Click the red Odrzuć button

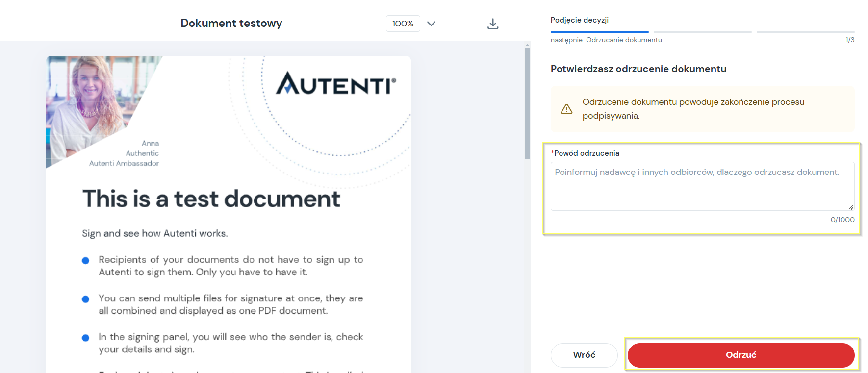point(741,355)
